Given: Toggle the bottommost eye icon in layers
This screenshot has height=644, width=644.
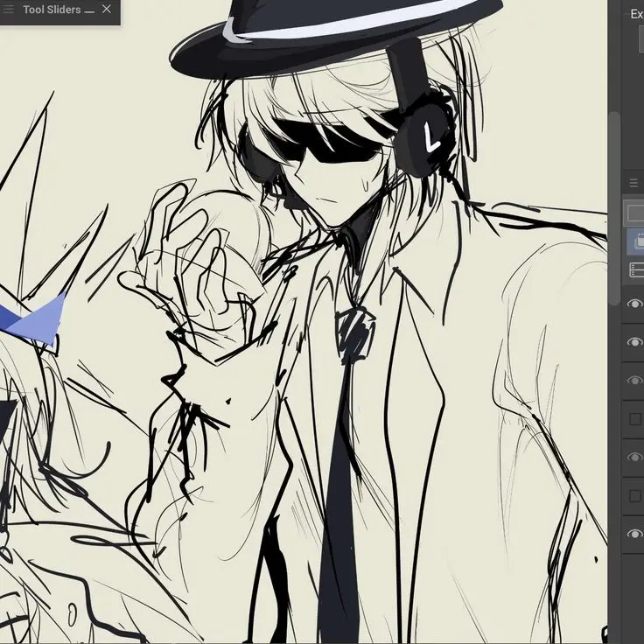Looking at the screenshot, I should click(x=635, y=535).
